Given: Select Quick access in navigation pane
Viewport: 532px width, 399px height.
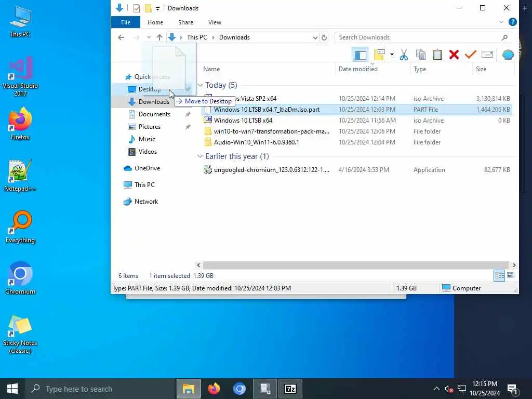Looking at the screenshot, I should [147, 77].
